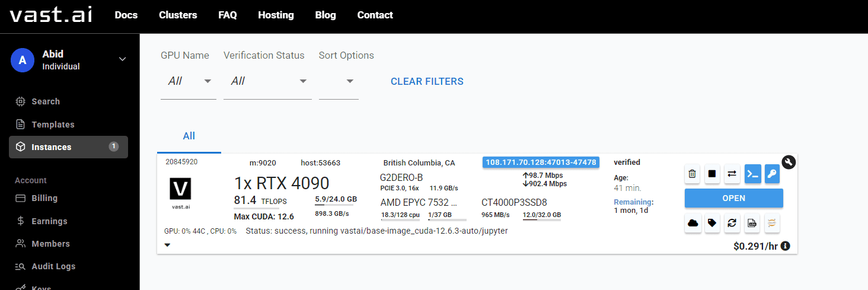Click the SSH key icon button
The width and height of the screenshot is (868, 290).
[x=772, y=174]
